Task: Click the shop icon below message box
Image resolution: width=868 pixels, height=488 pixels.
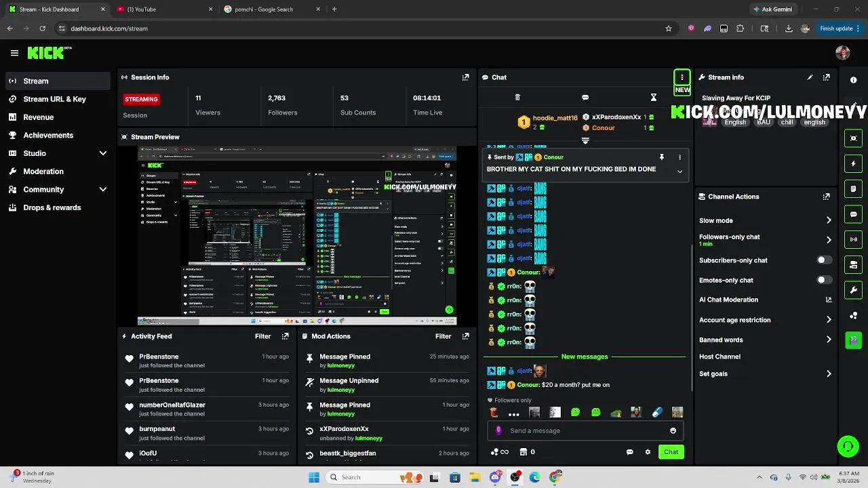Action: [524, 452]
